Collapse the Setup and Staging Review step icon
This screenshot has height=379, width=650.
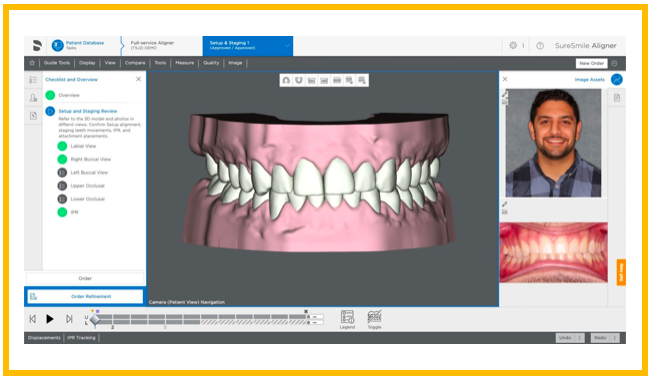point(50,111)
